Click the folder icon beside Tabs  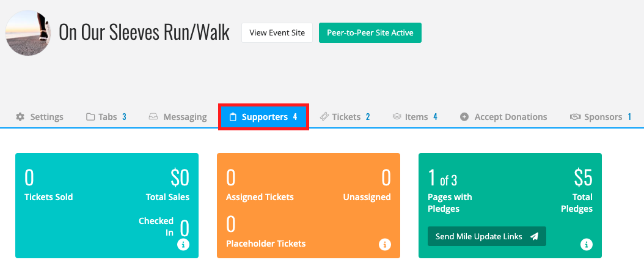[90, 117]
